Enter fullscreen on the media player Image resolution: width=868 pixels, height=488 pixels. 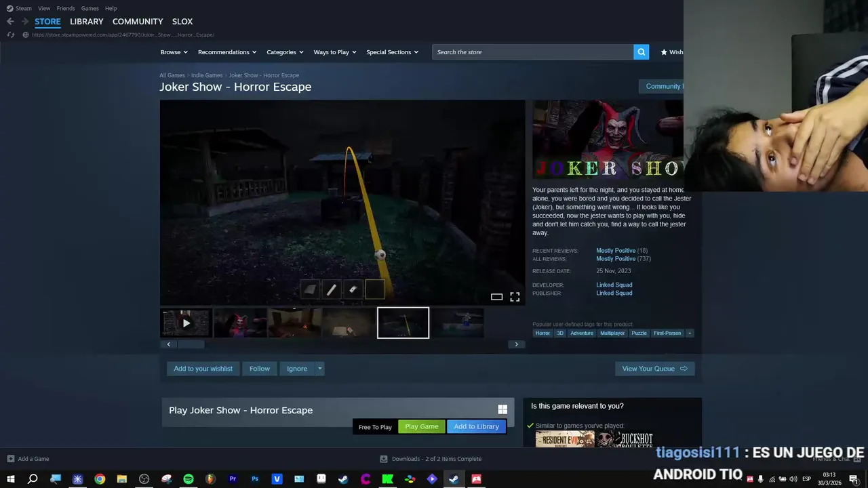[515, 297]
